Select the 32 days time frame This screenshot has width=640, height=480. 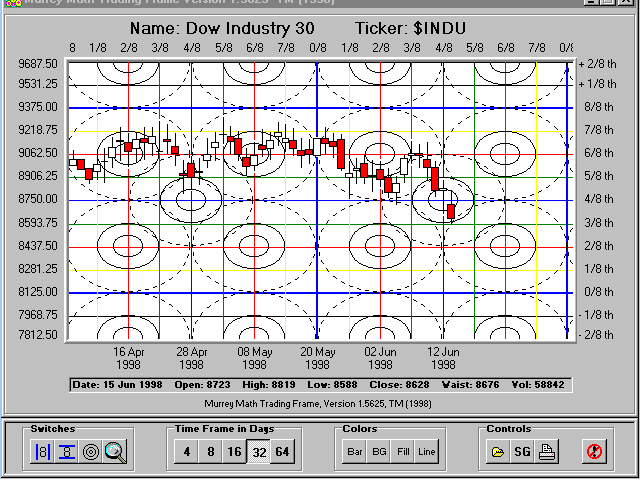click(258, 452)
